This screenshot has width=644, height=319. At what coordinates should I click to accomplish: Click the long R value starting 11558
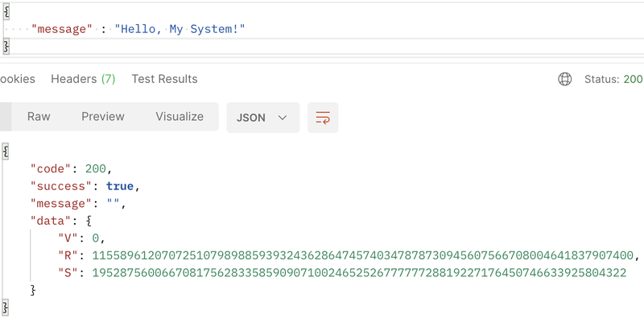pos(363,255)
